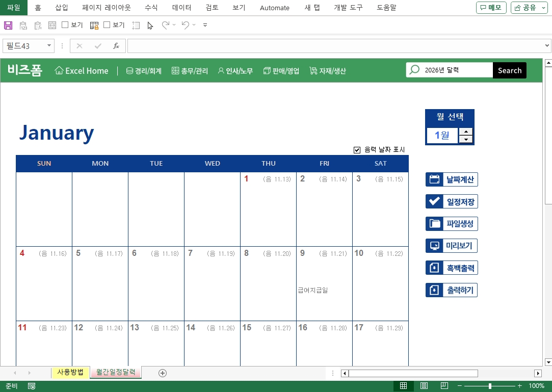Click the add new sheet plus icon

click(163, 373)
